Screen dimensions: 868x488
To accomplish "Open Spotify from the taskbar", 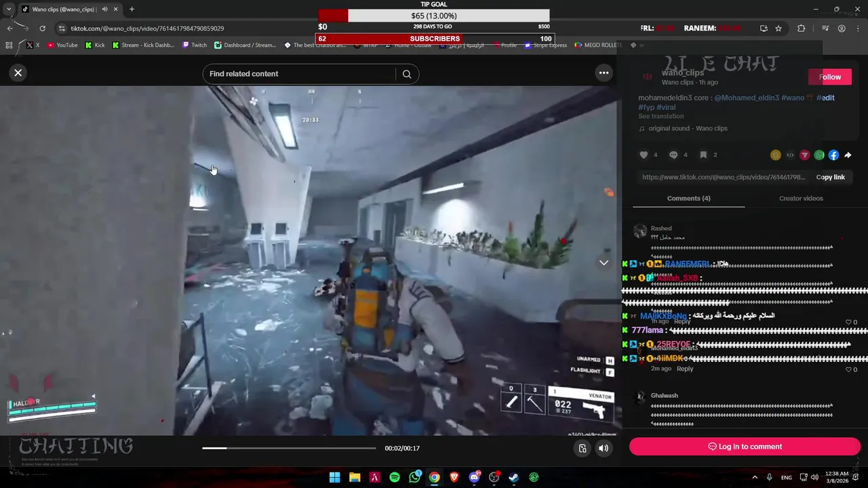I will [x=395, y=477].
